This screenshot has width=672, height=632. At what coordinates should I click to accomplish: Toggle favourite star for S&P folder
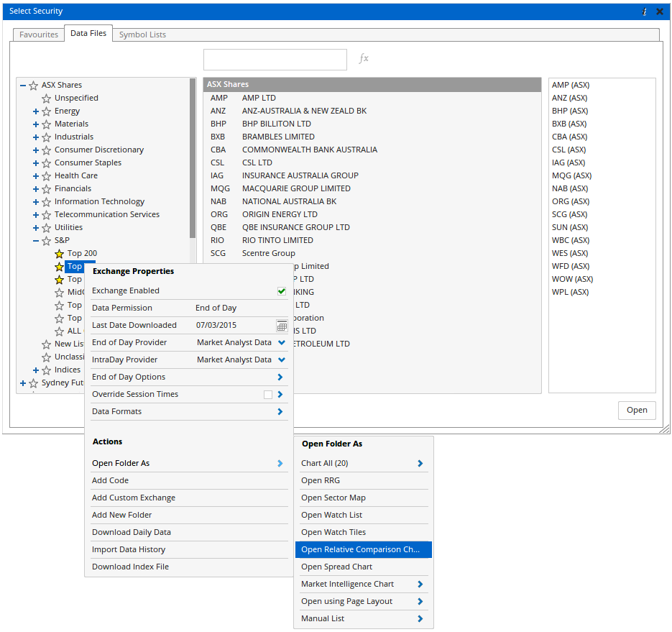46,241
